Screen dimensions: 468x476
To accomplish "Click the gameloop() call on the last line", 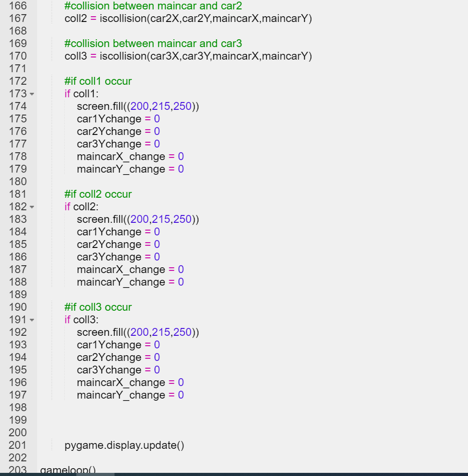I will [x=68, y=470].
